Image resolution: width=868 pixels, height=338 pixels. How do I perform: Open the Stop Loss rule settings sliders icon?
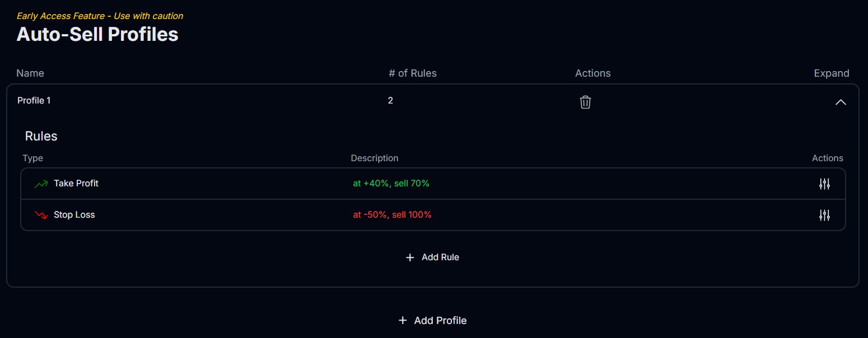pyautogui.click(x=824, y=215)
